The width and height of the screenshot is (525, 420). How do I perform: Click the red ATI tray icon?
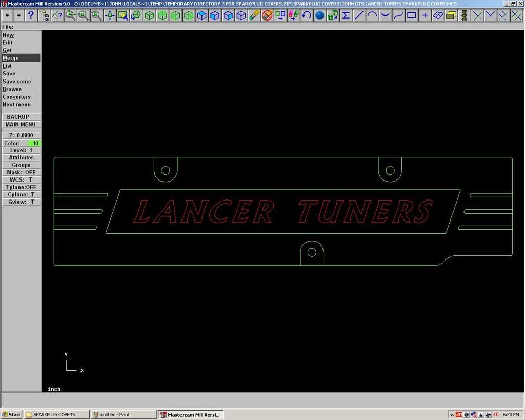click(x=459, y=415)
